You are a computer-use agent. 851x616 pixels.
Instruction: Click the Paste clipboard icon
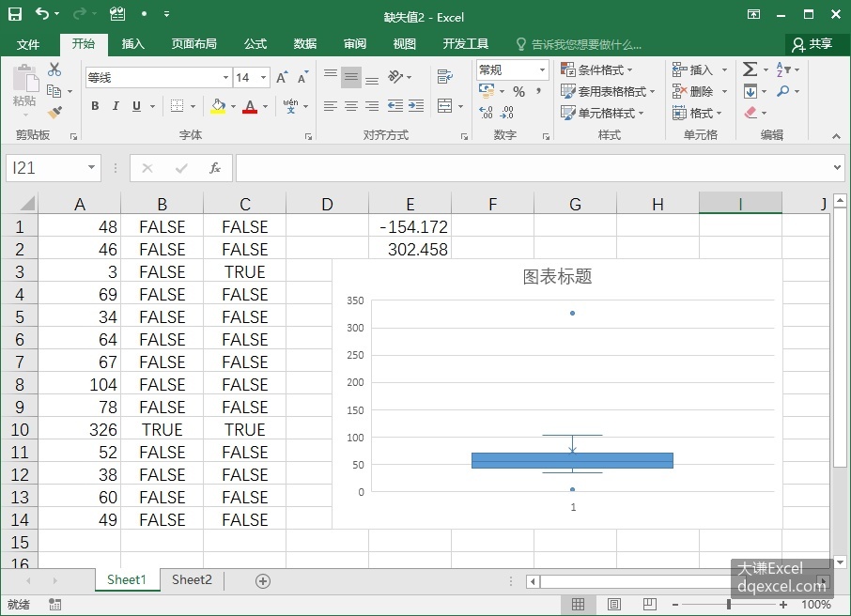(x=25, y=79)
